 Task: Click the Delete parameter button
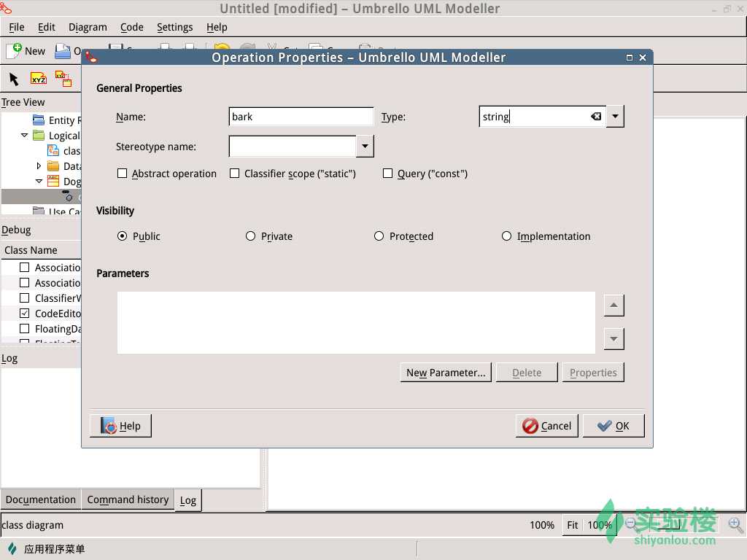(527, 373)
